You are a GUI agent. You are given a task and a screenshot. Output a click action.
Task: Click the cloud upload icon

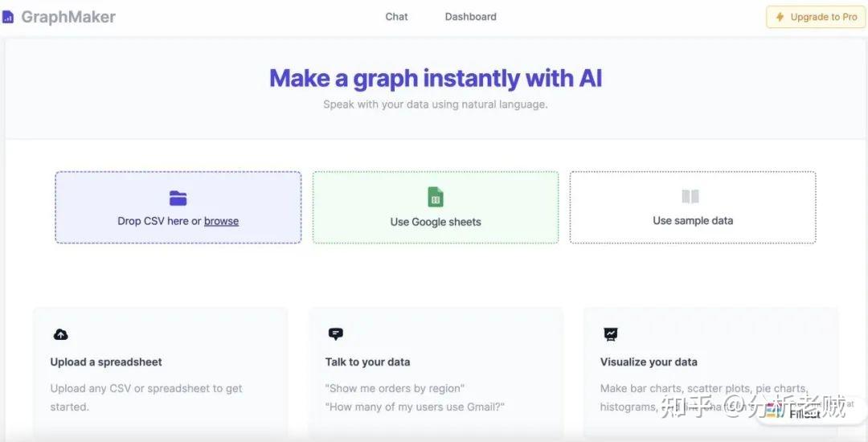[x=60, y=334]
